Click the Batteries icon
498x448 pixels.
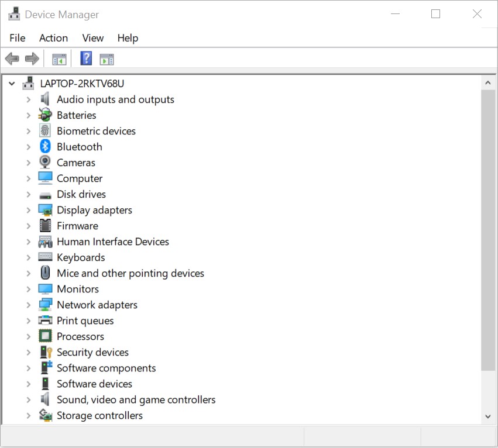46,115
